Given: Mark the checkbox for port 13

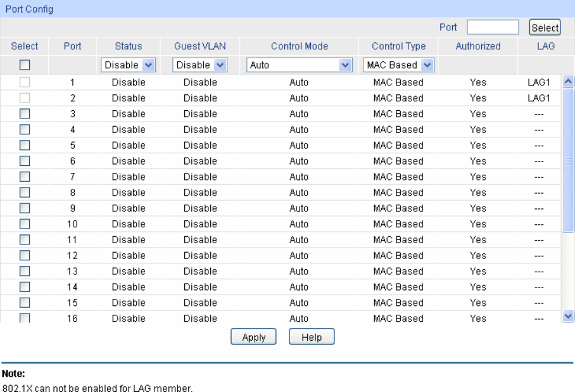Looking at the screenshot, I should [x=25, y=271].
